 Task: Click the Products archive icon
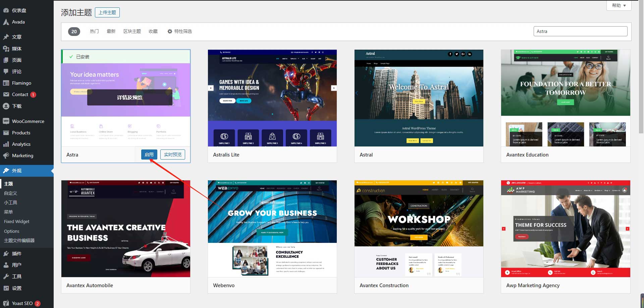click(6, 133)
